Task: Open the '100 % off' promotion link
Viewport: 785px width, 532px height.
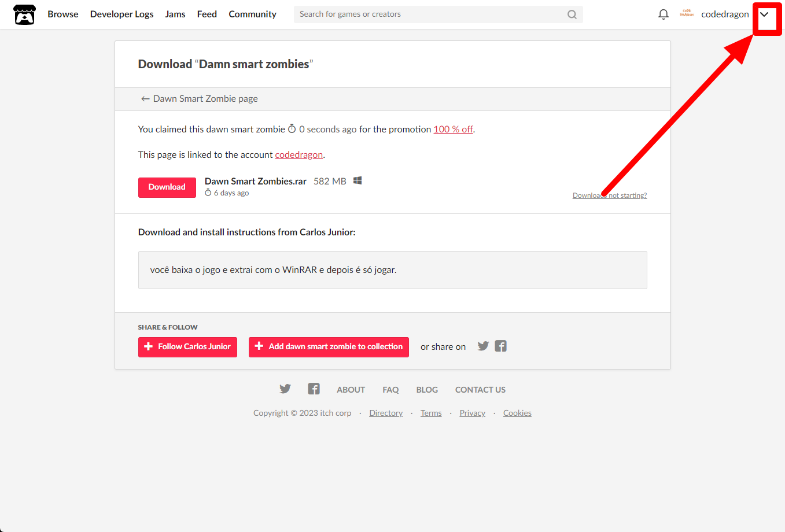Action: point(453,130)
